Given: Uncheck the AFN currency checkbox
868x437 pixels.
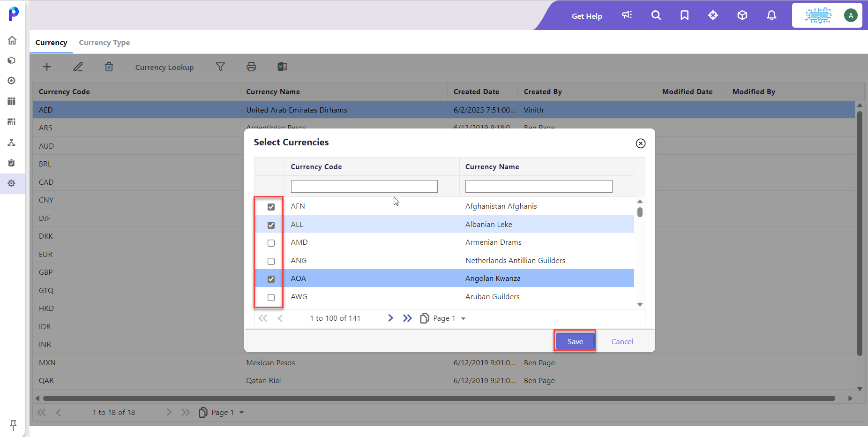Looking at the screenshot, I should tap(271, 207).
